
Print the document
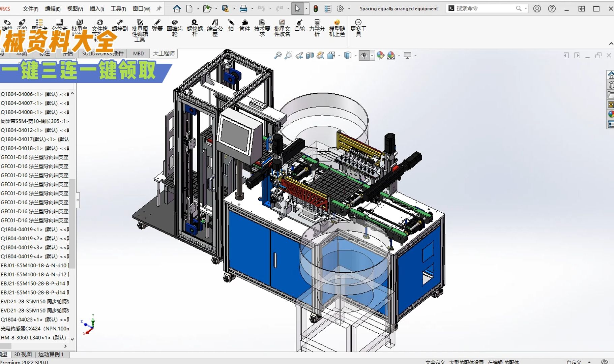tap(243, 8)
